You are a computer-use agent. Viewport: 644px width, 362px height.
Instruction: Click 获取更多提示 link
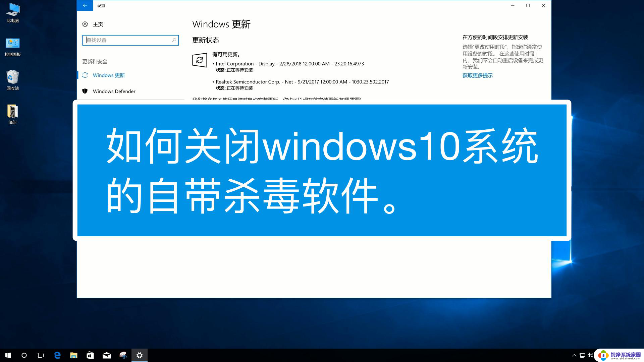(477, 75)
